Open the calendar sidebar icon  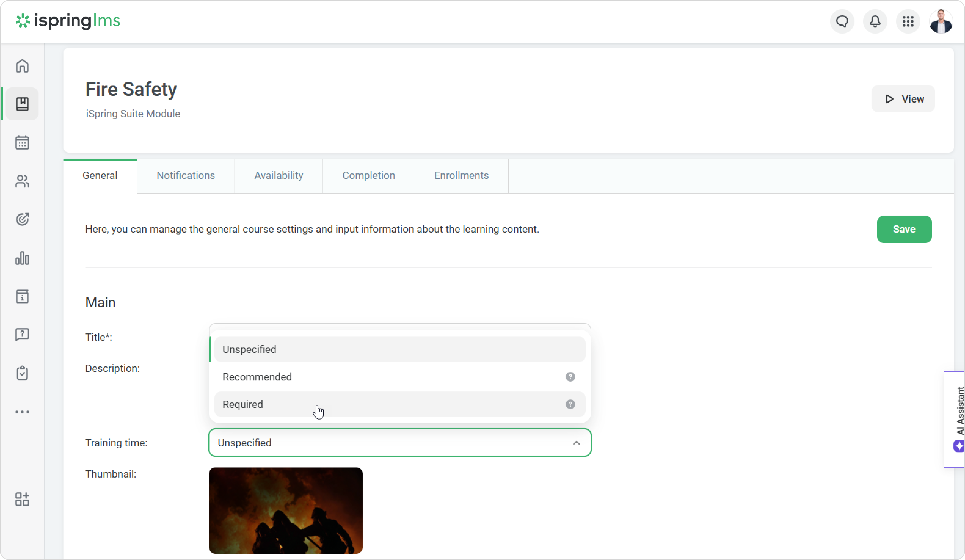[x=22, y=142]
